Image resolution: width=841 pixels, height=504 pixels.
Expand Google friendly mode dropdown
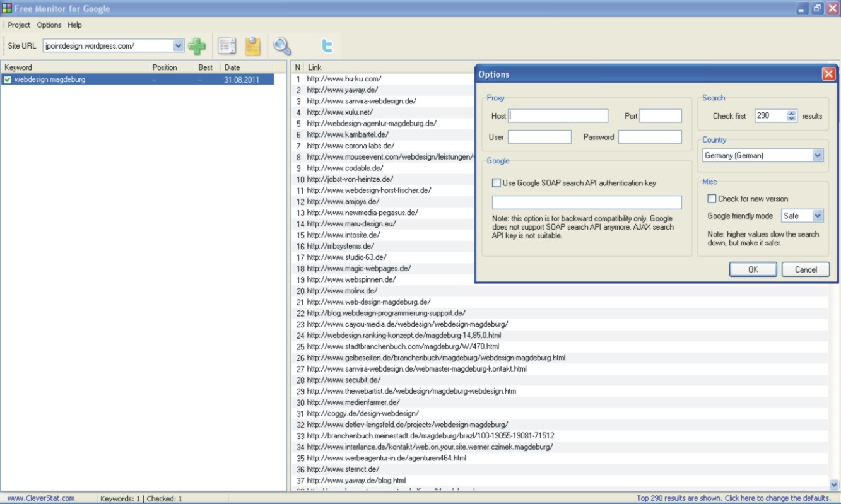pyautogui.click(x=818, y=216)
